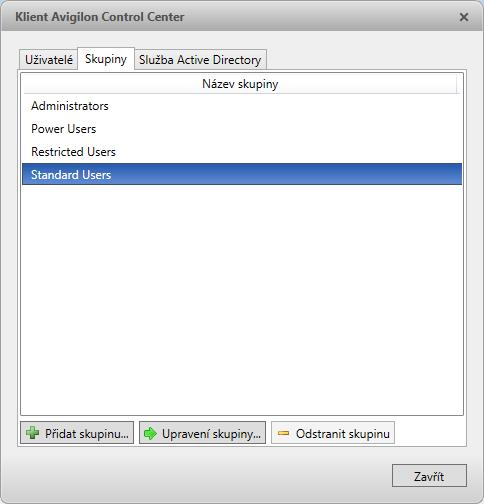Select the Standard Users group row
484x504 pixels.
[242, 174]
